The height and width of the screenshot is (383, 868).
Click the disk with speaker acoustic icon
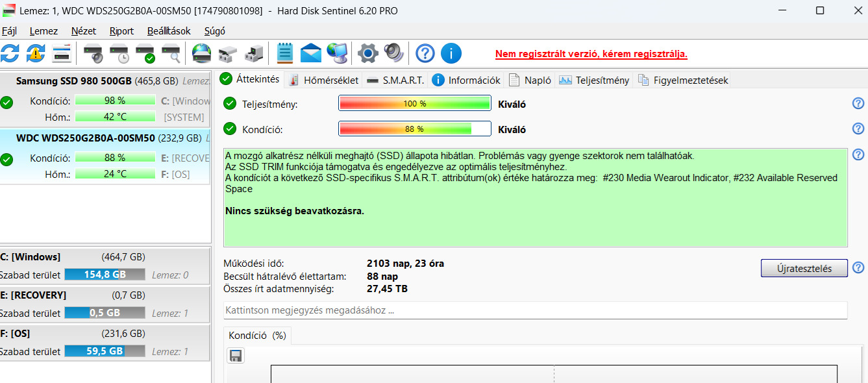[x=93, y=53]
